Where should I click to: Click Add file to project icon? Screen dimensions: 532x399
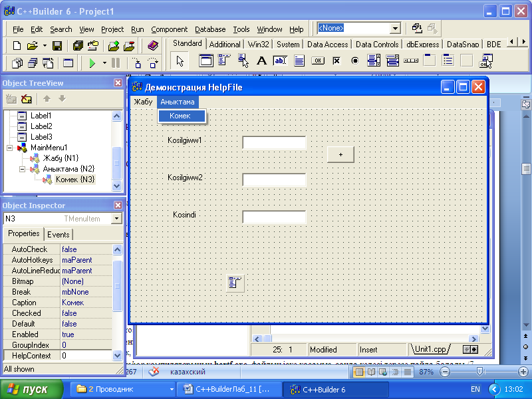(113, 45)
